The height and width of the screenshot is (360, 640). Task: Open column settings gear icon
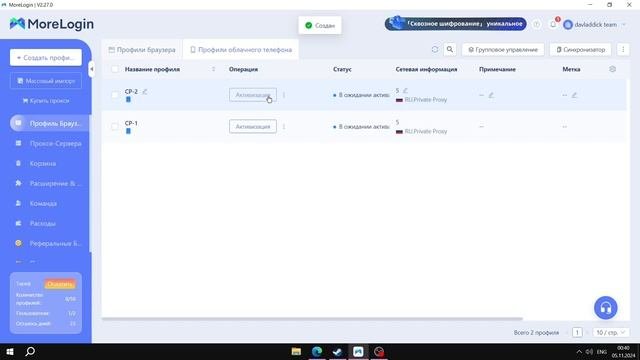[x=612, y=69]
